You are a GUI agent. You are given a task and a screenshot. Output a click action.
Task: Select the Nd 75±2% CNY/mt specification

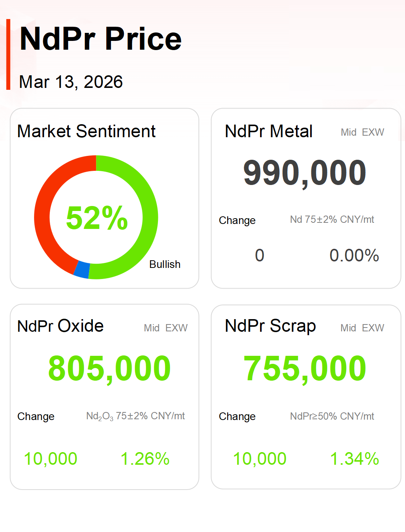tap(332, 220)
